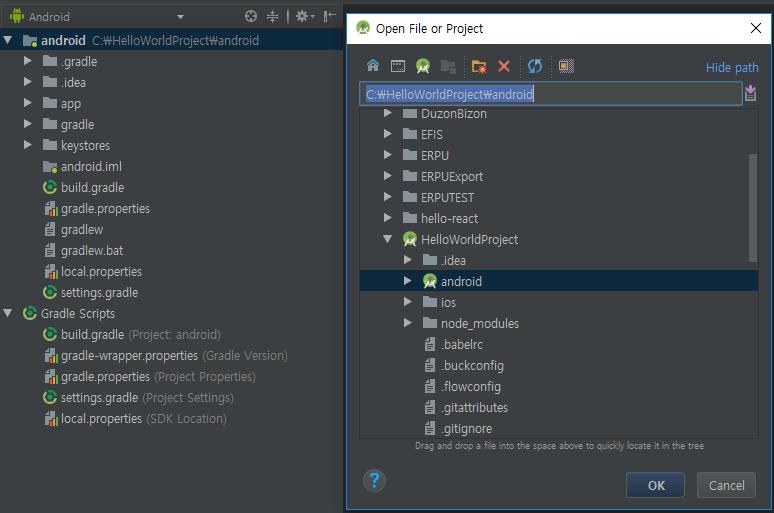Select .idea folder under HelloWorldProject

(444, 260)
